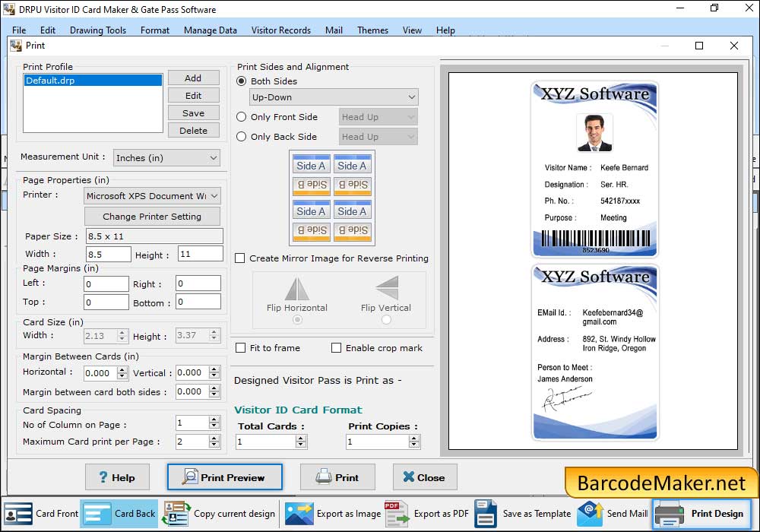
Task: Click the page Height input field
Action: tap(201, 254)
